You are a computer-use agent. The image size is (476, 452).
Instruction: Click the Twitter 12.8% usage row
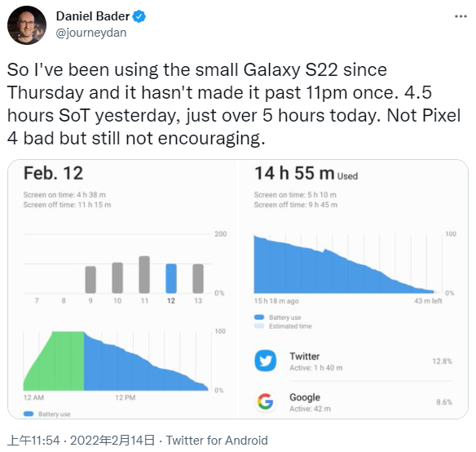pos(354,361)
